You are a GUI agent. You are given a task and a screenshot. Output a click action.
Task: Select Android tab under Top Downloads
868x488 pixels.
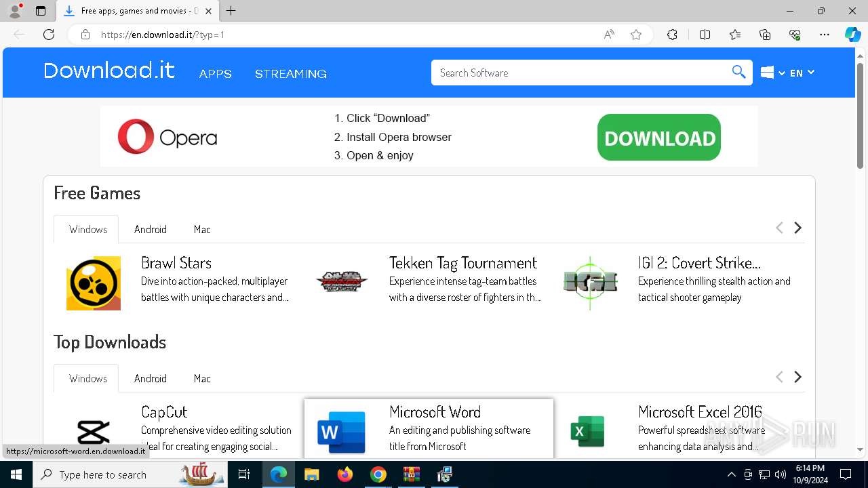pyautogui.click(x=151, y=378)
